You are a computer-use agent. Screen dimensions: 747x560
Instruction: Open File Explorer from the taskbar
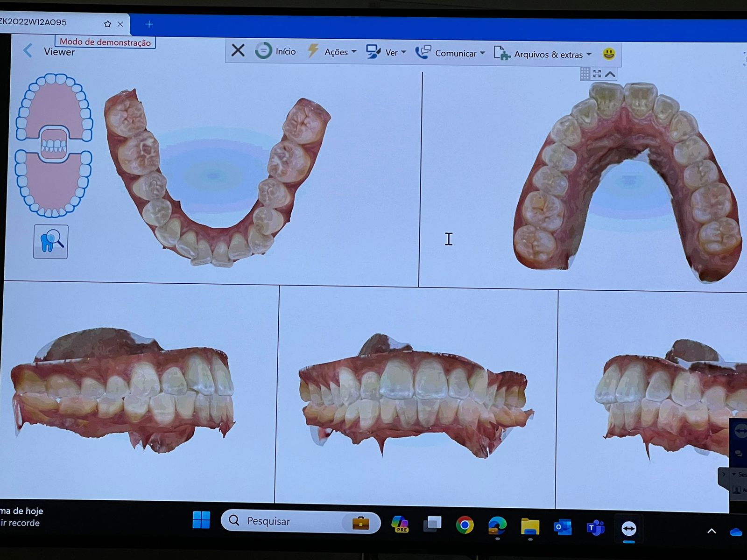coord(530,527)
